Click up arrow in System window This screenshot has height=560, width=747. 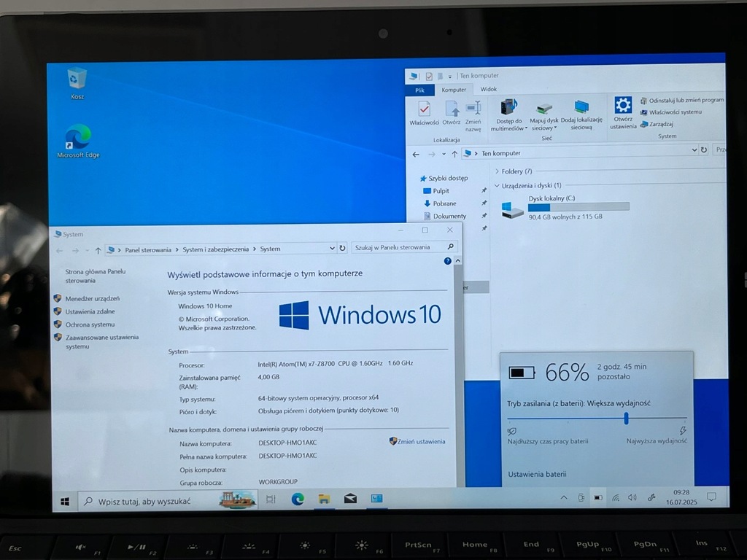click(x=98, y=251)
